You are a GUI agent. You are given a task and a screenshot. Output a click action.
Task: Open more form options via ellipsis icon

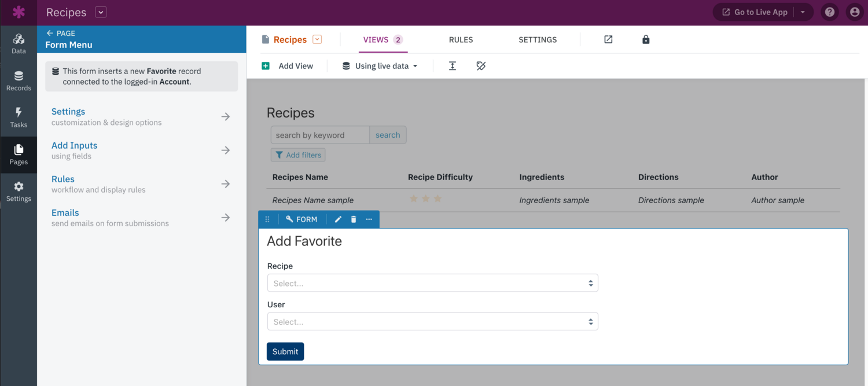tap(369, 219)
